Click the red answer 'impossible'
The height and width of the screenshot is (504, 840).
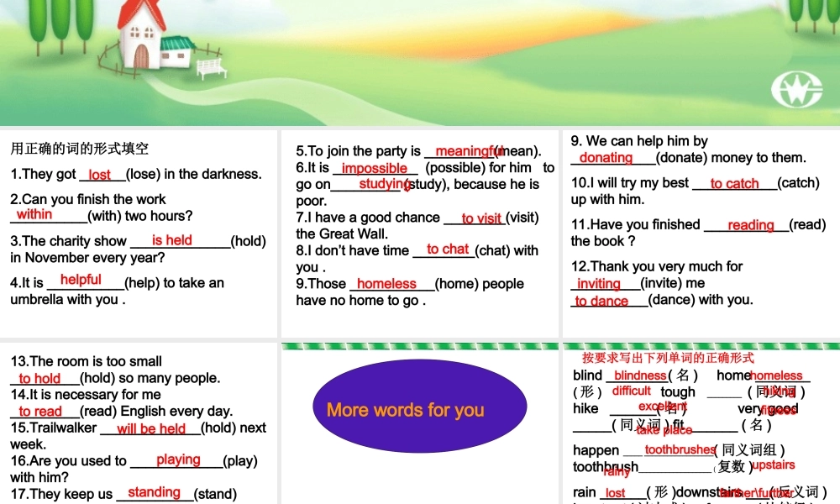375,168
